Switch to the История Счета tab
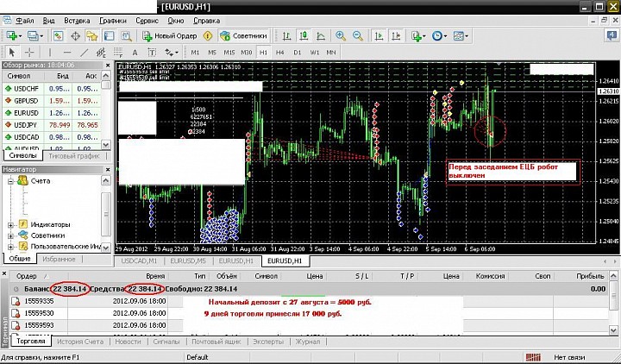621x364 pixels. pos(80,342)
